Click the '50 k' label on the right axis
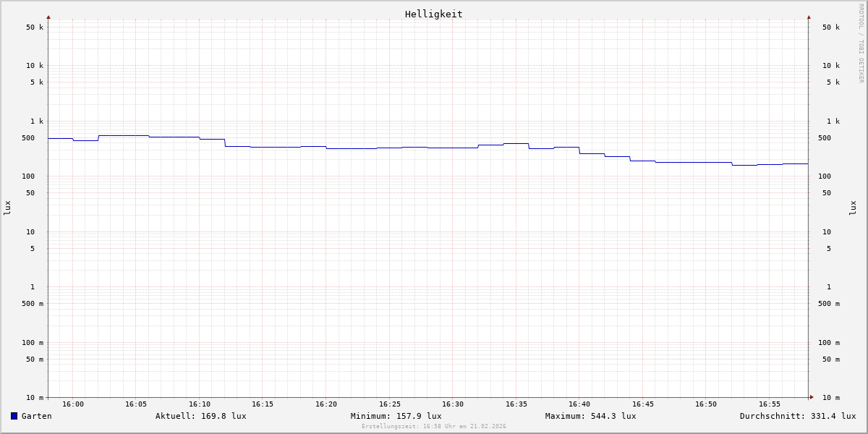The image size is (868, 434). [x=831, y=27]
